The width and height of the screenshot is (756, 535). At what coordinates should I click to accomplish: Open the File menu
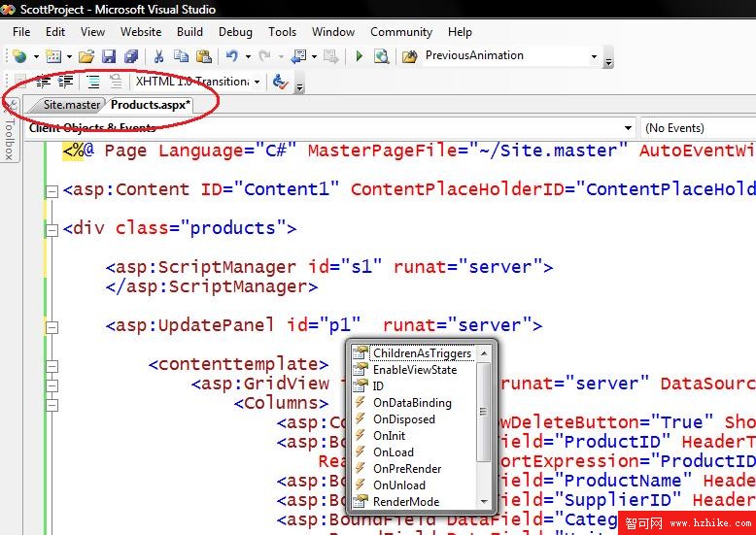21,32
